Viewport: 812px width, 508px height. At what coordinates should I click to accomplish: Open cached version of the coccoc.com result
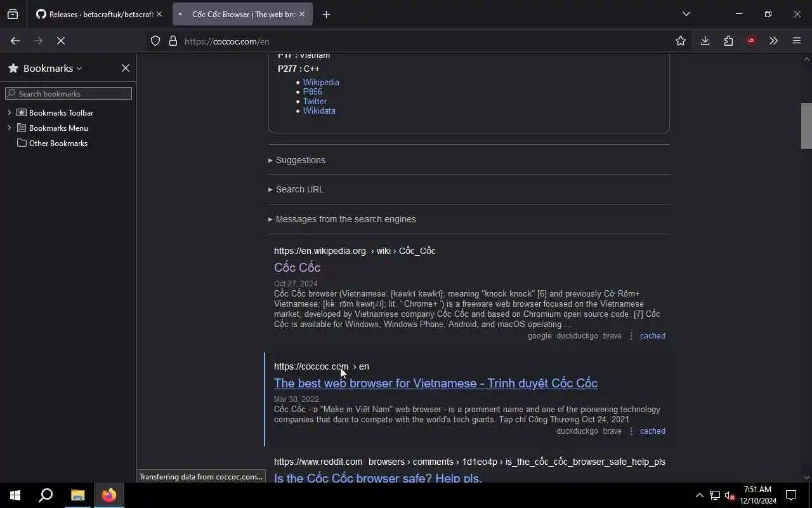652,431
